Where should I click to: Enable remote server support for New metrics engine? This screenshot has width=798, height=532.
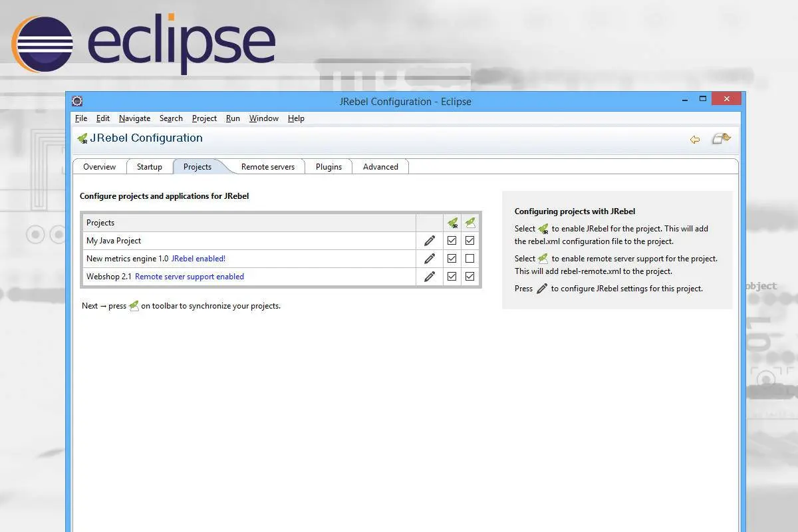click(x=470, y=259)
